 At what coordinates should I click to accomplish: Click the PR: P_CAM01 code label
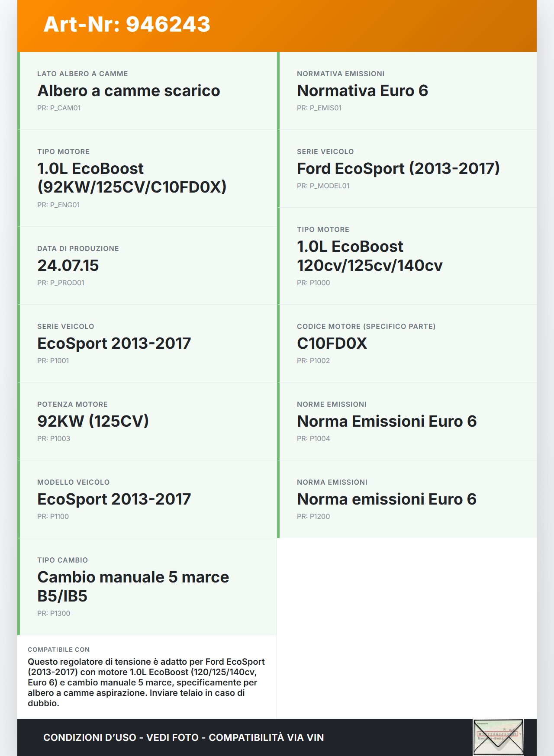point(59,108)
